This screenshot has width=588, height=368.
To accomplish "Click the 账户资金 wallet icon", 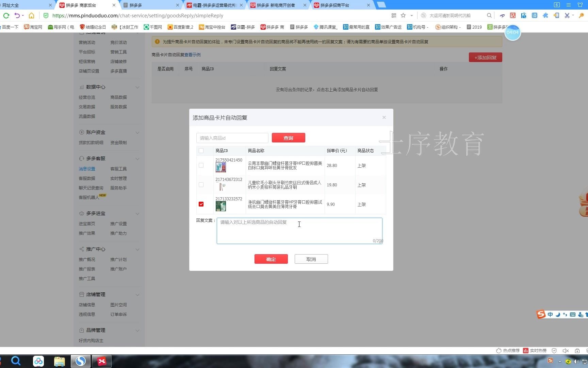I will pyautogui.click(x=81, y=132).
